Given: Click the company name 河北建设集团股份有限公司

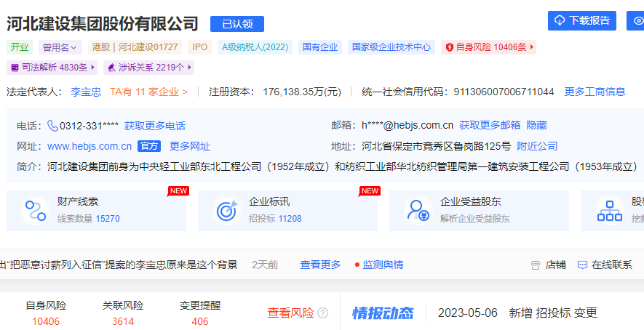Looking at the screenshot, I should [103, 24].
